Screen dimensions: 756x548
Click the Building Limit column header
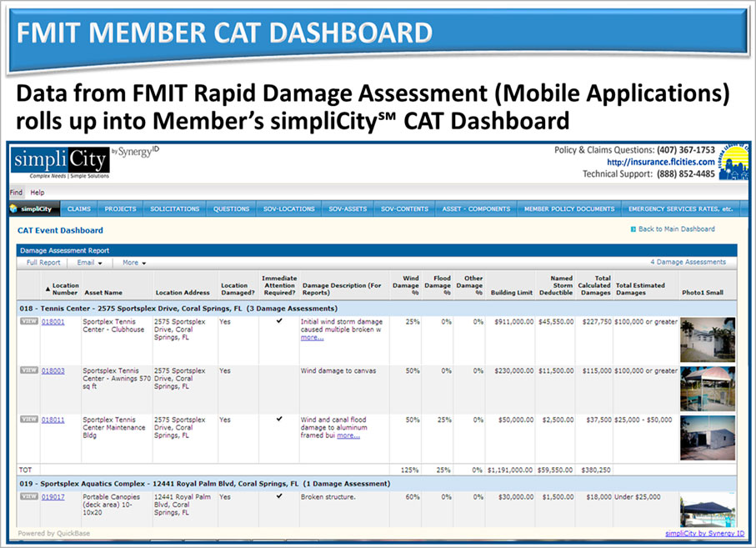[x=512, y=292]
